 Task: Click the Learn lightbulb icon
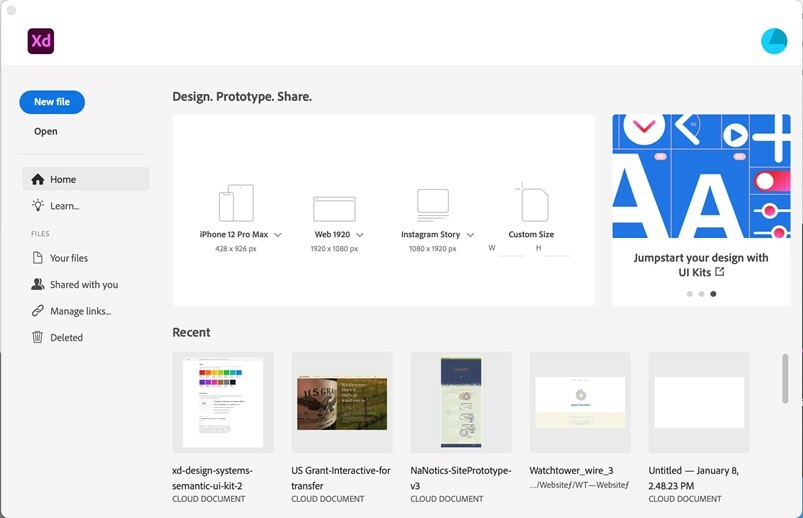click(x=38, y=205)
